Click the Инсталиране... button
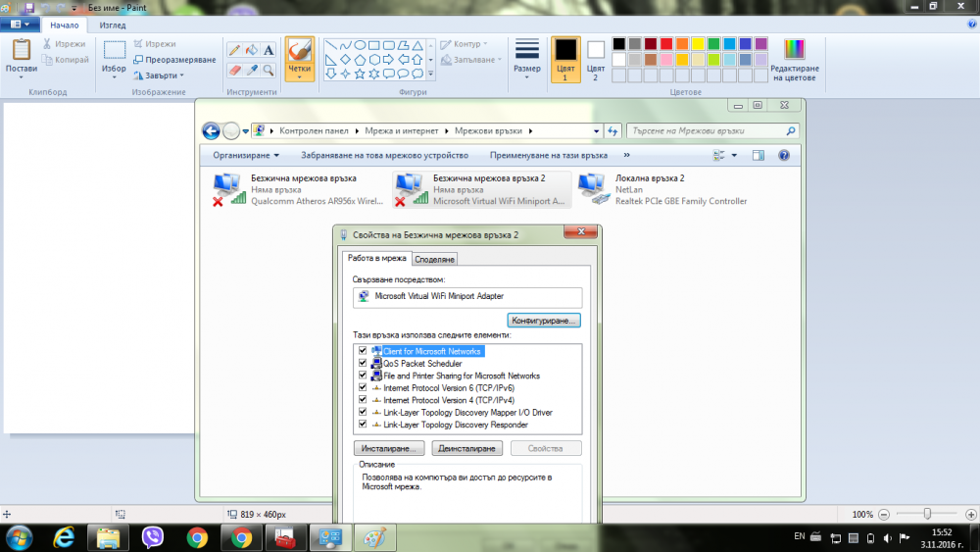Image resolution: width=980 pixels, height=552 pixels. coord(389,448)
